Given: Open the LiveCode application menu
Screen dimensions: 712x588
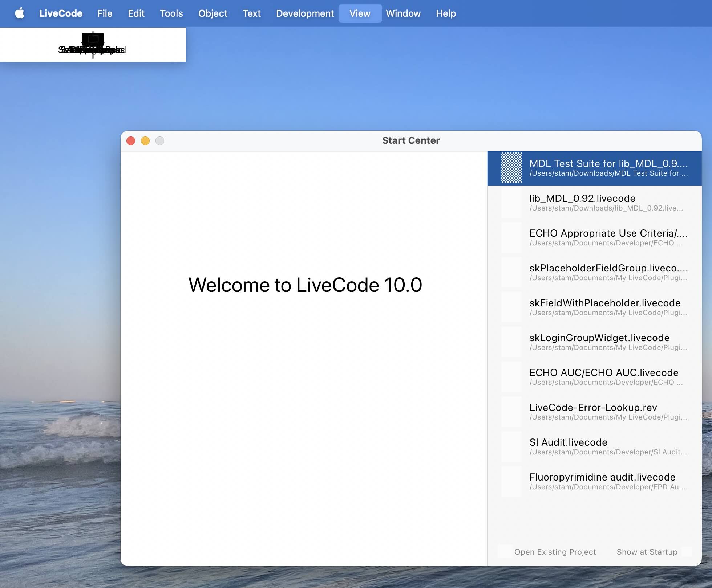Looking at the screenshot, I should pyautogui.click(x=61, y=13).
